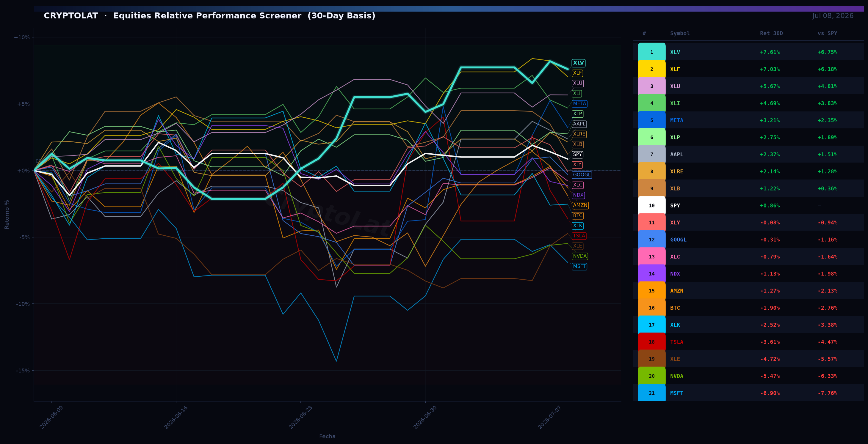Click the "2026-06-09" date tick label
The height and width of the screenshot is (444, 868).
coord(51,417)
